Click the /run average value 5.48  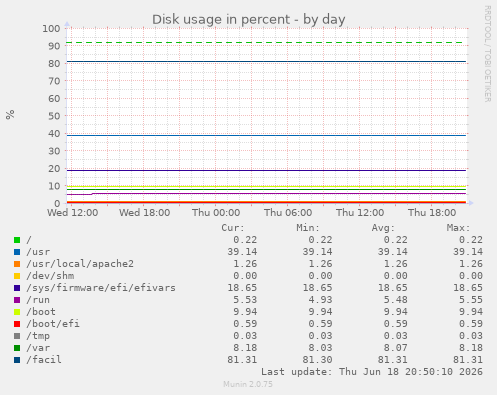(395, 300)
